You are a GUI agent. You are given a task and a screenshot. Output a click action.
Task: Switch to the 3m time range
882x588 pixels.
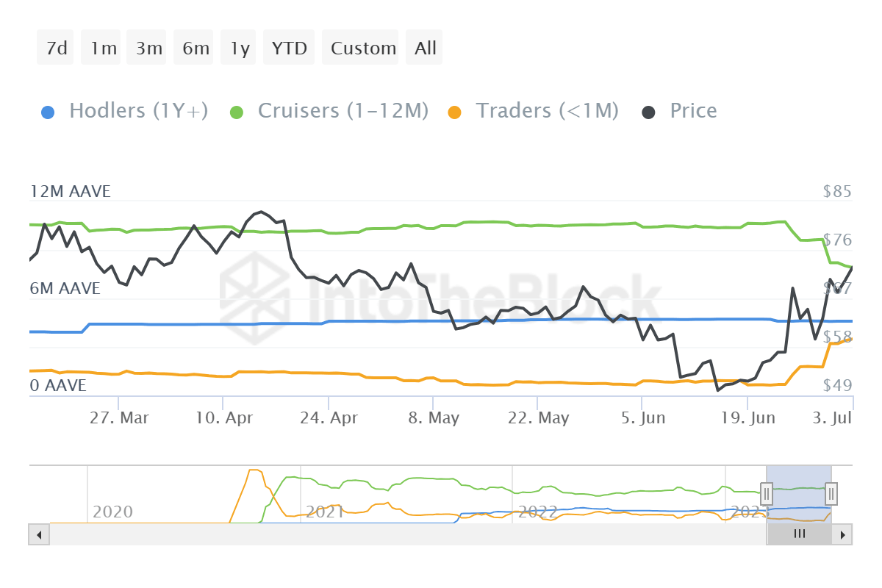pyautogui.click(x=148, y=49)
